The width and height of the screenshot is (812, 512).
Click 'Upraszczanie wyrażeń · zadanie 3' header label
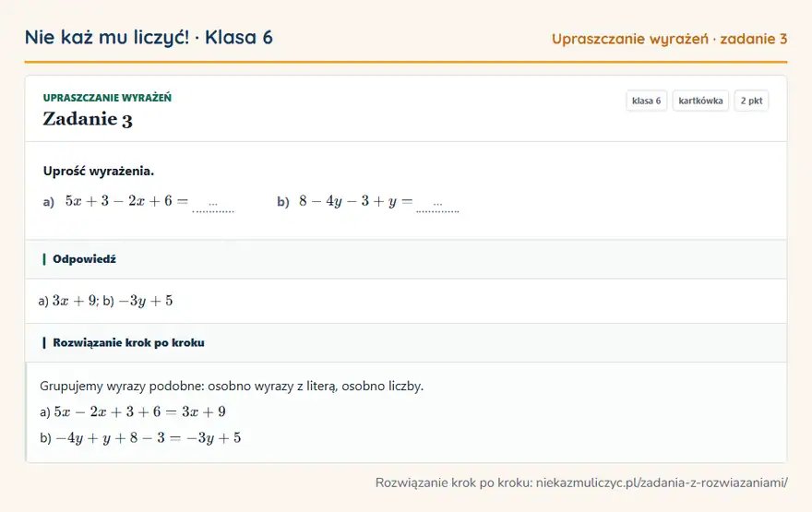(669, 39)
